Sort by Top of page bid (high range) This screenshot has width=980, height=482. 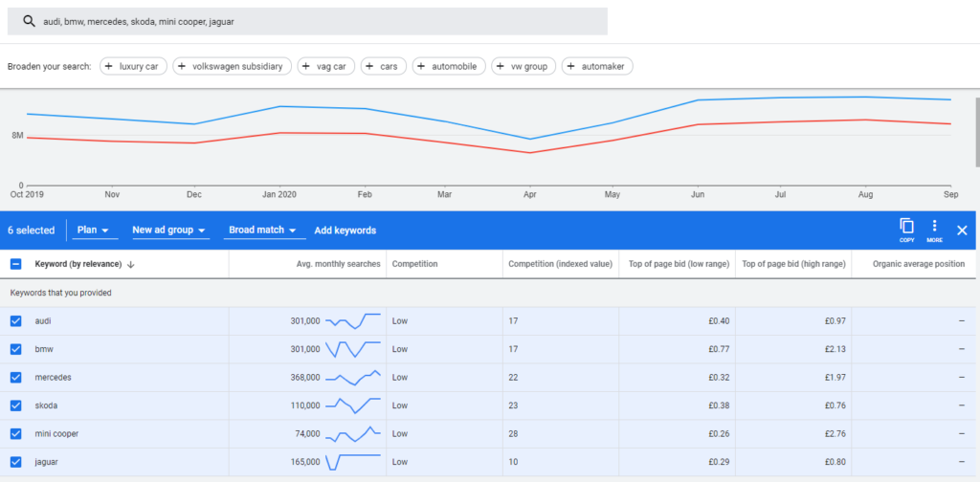pyautogui.click(x=793, y=264)
